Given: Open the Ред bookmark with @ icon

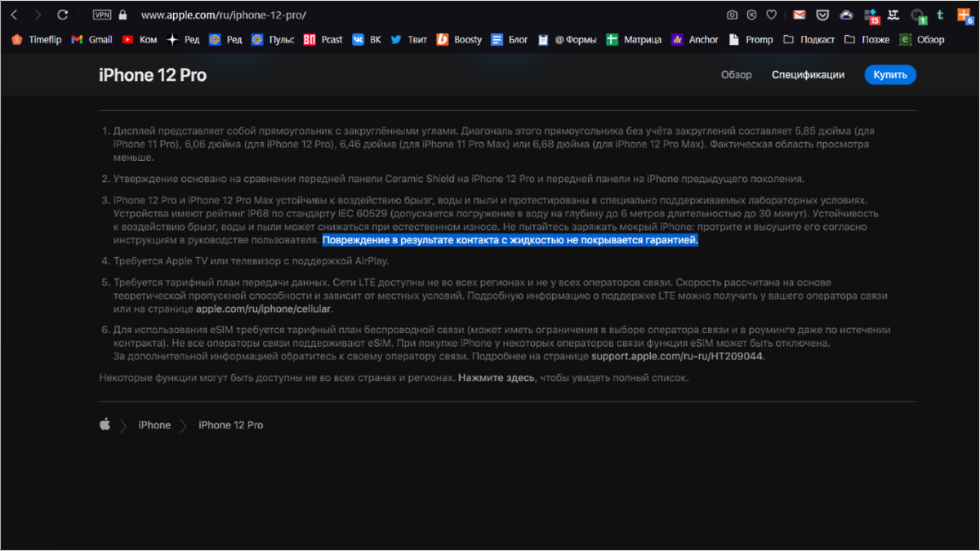Looking at the screenshot, I should (x=225, y=39).
